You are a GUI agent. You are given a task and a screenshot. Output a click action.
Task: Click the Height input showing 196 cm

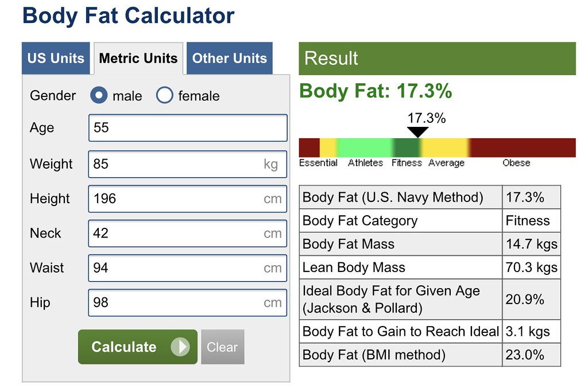pos(187,199)
